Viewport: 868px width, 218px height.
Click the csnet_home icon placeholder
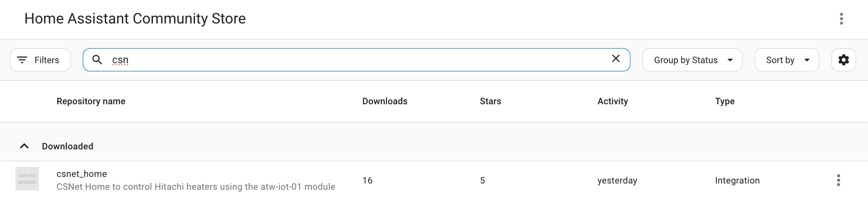27,179
